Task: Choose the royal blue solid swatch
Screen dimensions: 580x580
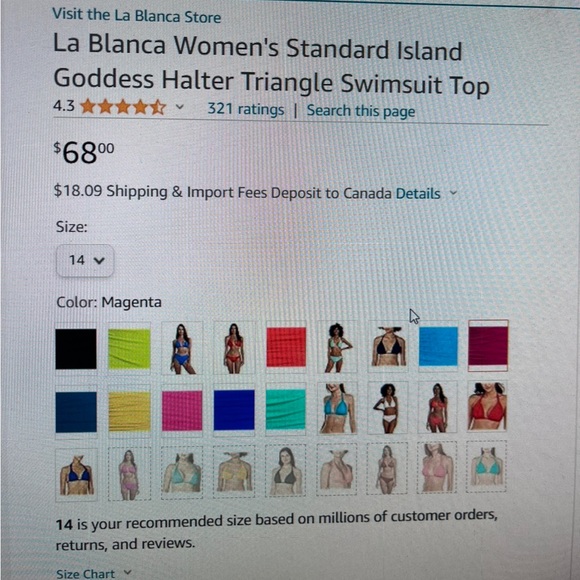Action: point(234,410)
